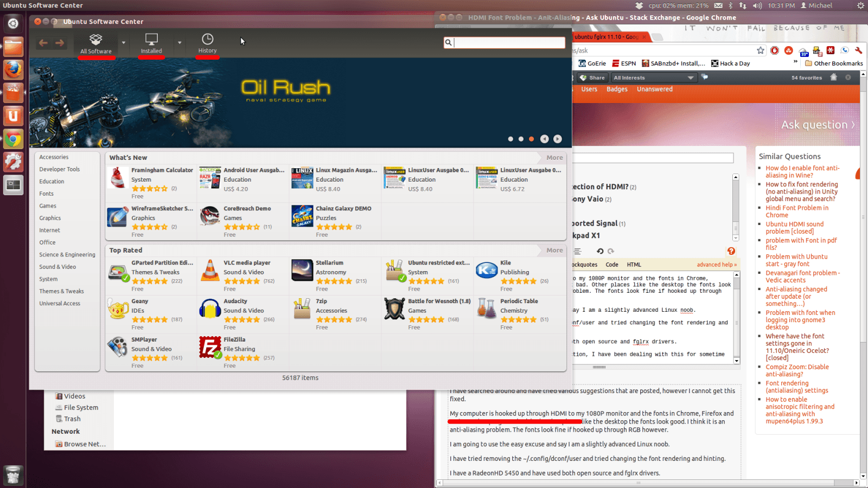The height and width of the screenshot is (488, 868).
Task: Click the advanced help link in editor
Action: 717,265
